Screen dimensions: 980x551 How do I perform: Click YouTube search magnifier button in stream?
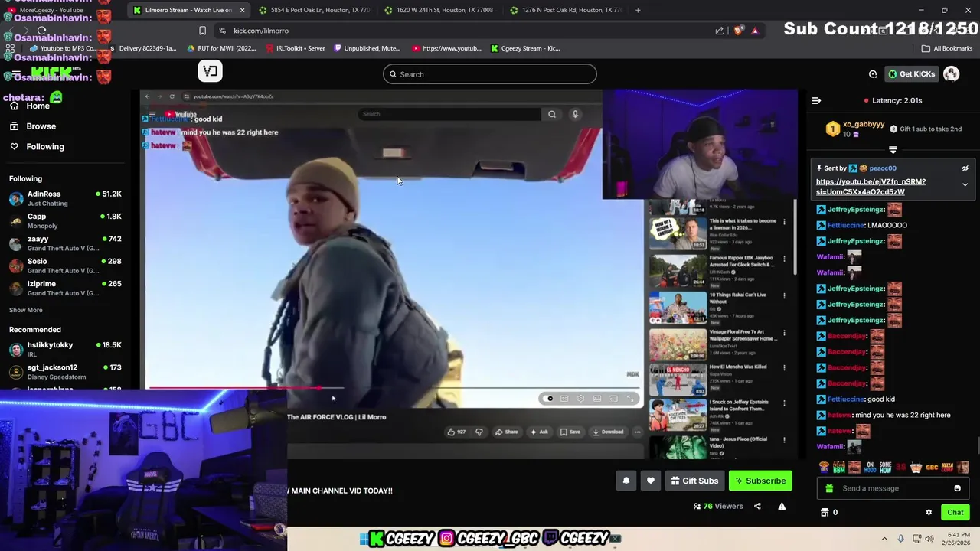click(x=551, y=114)
